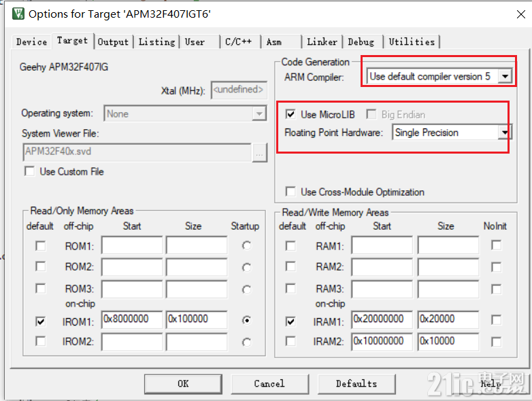Select the IROM2 Startup radio button
Viewport: 532px width, 401px height.
pyautogui.click(x=247, y=343)
